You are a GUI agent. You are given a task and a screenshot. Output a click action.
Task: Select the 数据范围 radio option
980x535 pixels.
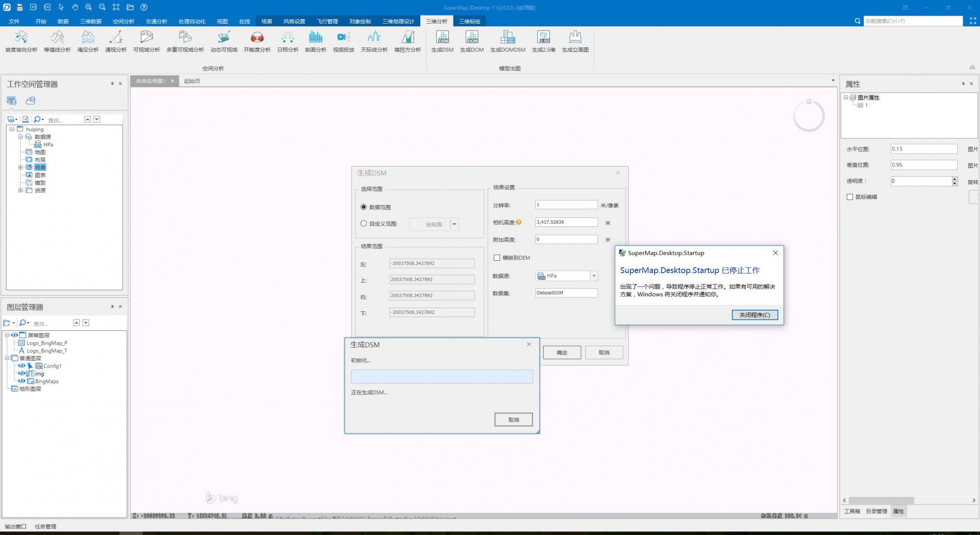click(x=364, y=207)
